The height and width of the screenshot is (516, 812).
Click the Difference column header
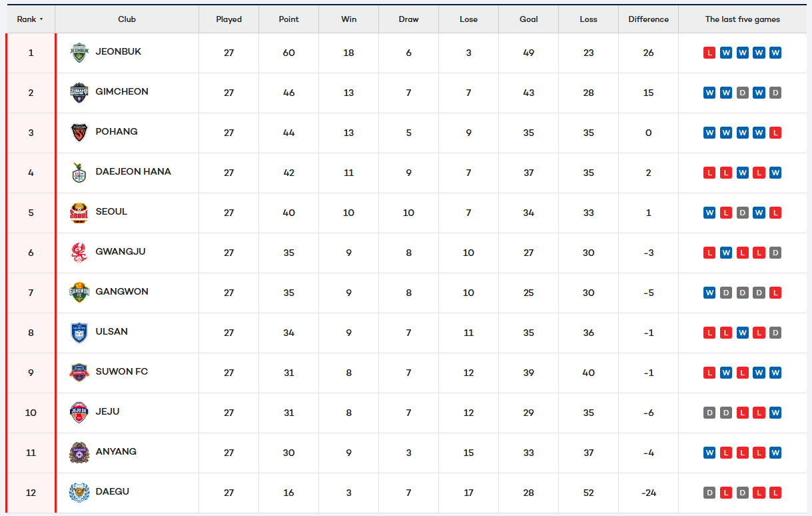pos(648,19)
